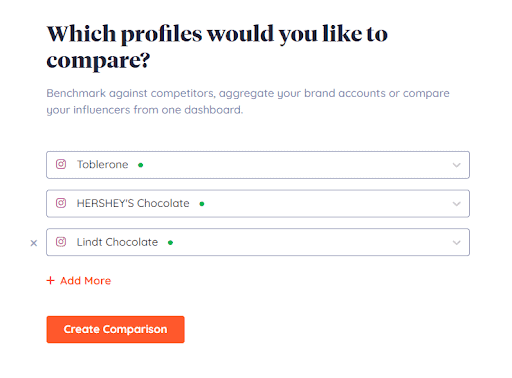Click the green status dot beside Toblerone
This screenshot has width=512, height=378.
click(141, 165)
